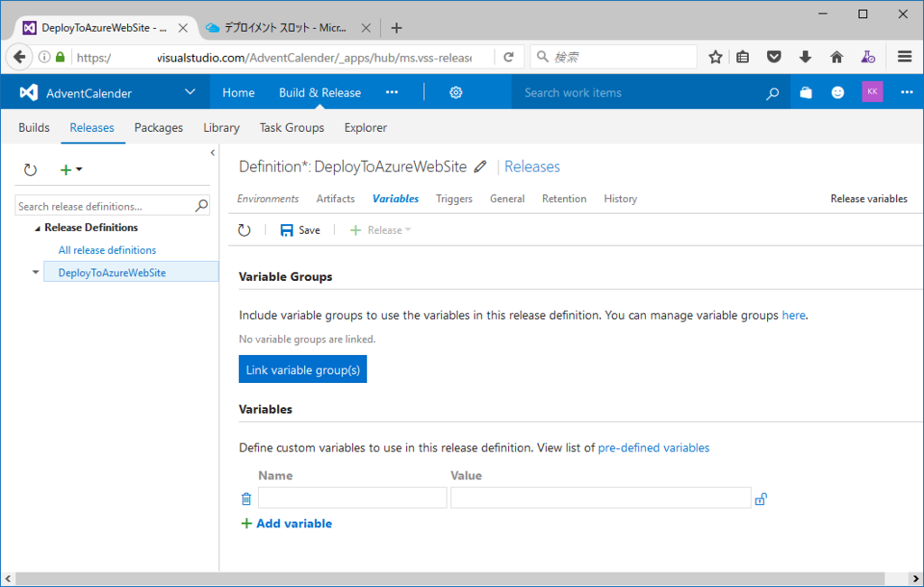Click the browser back arrow button
The image size is (924, 587).
[20, 57]
